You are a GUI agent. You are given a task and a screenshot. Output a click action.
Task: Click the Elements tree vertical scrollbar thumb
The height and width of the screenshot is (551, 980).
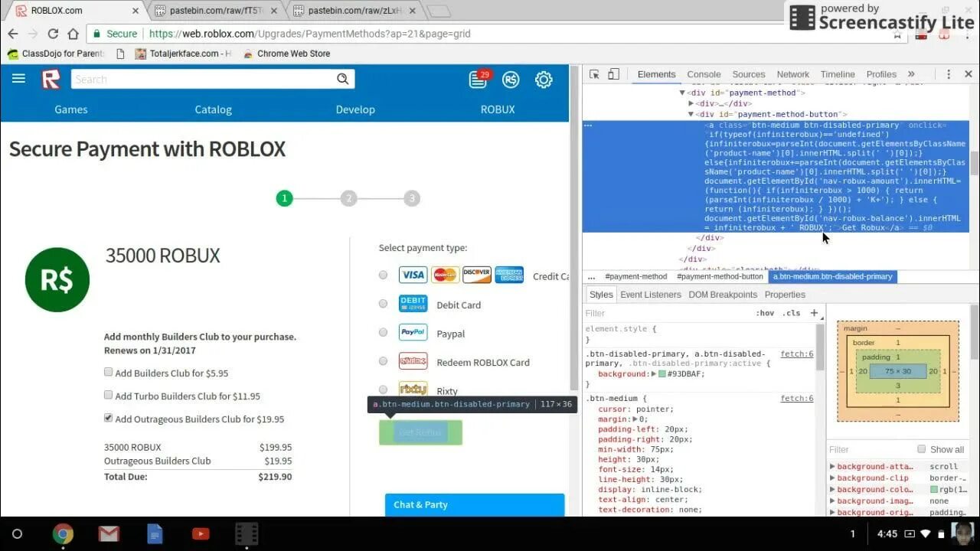[x=975, y=162]
